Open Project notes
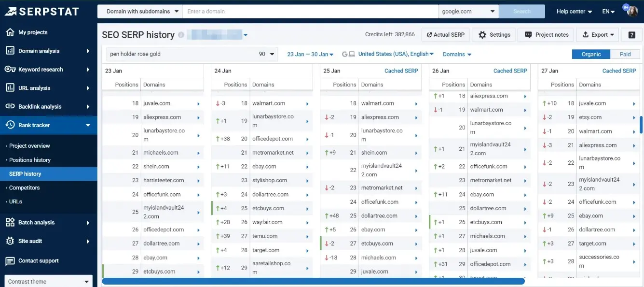The height and width of the screenshot is (287, 644). coord(547,35)
